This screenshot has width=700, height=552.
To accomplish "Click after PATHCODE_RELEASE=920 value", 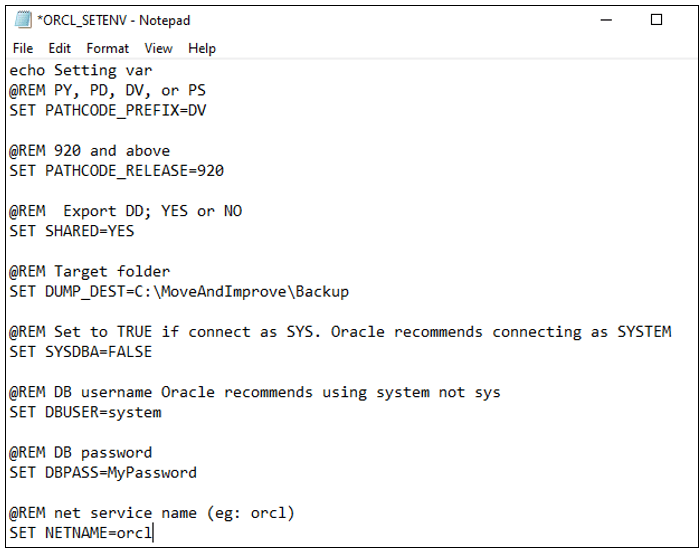I will [225, 171].
